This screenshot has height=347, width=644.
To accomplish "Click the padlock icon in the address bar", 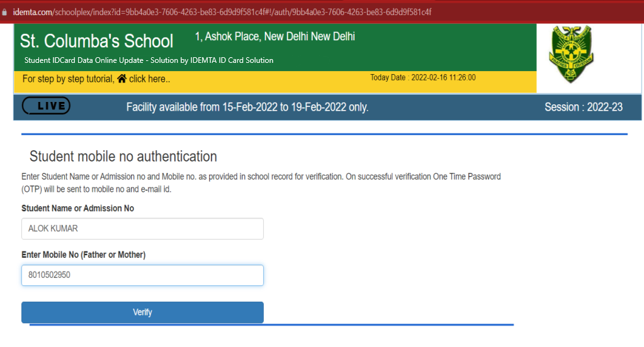I will [4, 13].
